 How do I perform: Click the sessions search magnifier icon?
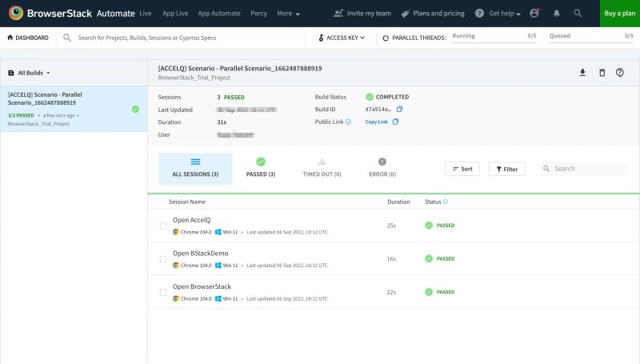pos(546,169)
